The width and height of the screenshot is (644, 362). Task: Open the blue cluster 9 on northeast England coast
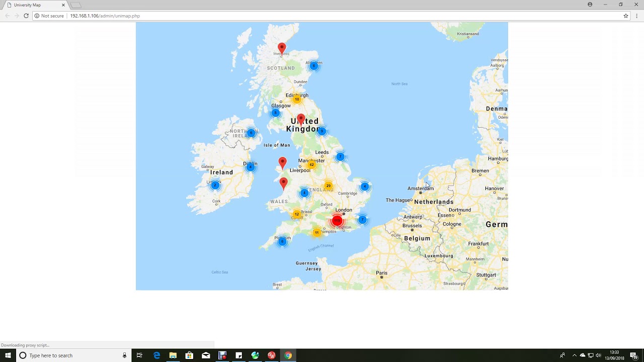tap(321, 131)
